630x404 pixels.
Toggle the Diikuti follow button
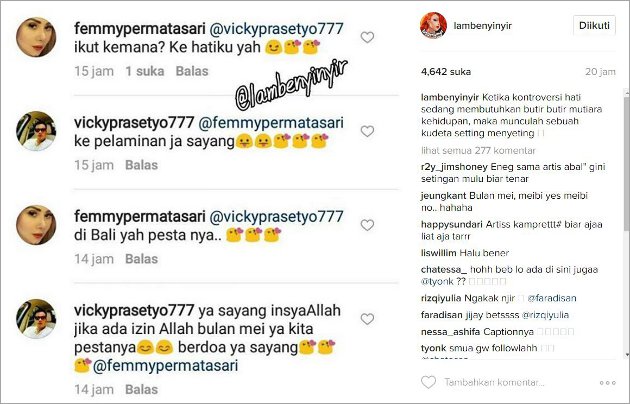click(594, 25)
